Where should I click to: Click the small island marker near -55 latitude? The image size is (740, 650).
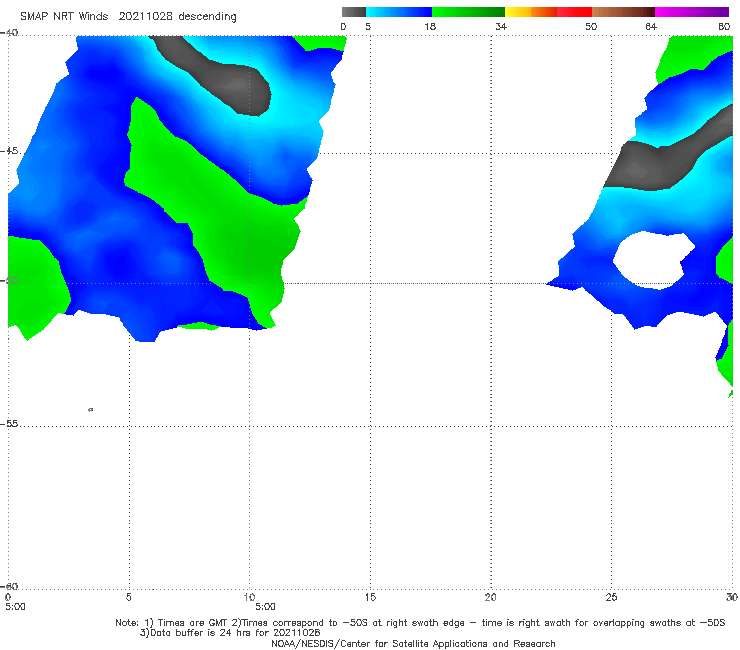coord(91,410)
